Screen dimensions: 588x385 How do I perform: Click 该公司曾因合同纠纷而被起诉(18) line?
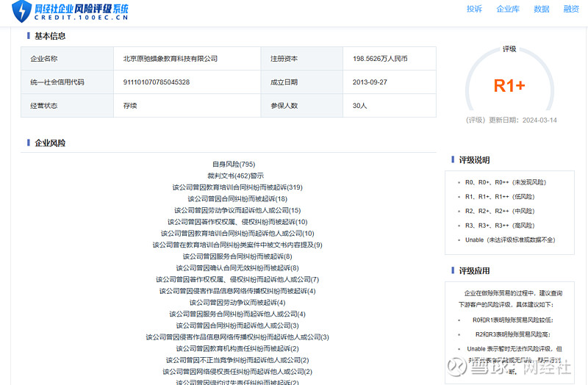click(x=237, y=198)
